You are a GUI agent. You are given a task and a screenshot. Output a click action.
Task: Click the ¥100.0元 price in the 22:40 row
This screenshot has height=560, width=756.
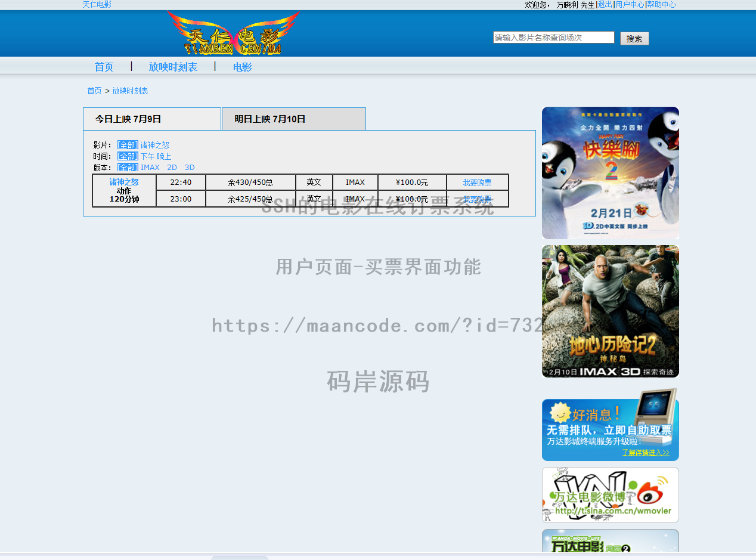pyautogui.click(x=412, y=182)
